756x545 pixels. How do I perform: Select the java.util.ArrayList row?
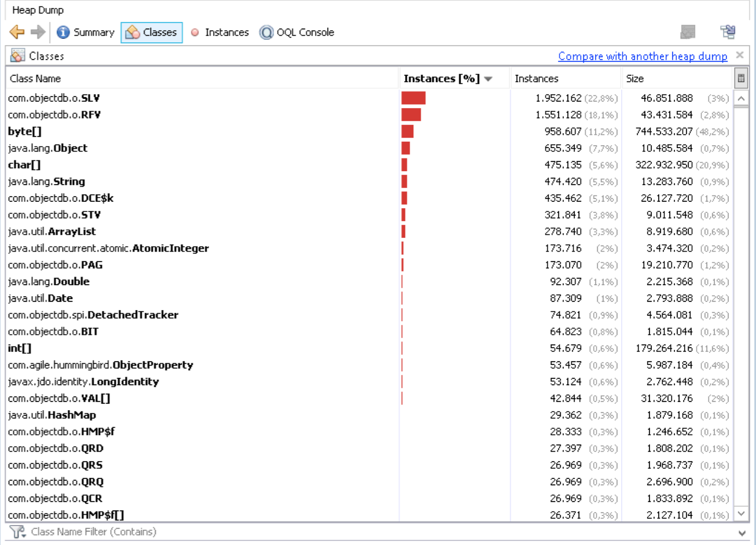pyautogui.click(x=370, y=231)
